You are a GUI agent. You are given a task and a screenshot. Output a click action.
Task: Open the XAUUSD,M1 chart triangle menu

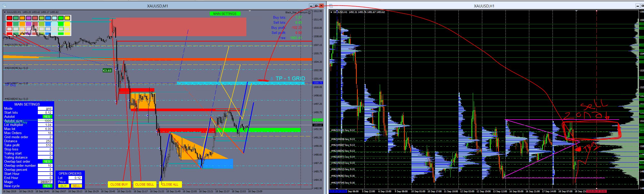5,12
